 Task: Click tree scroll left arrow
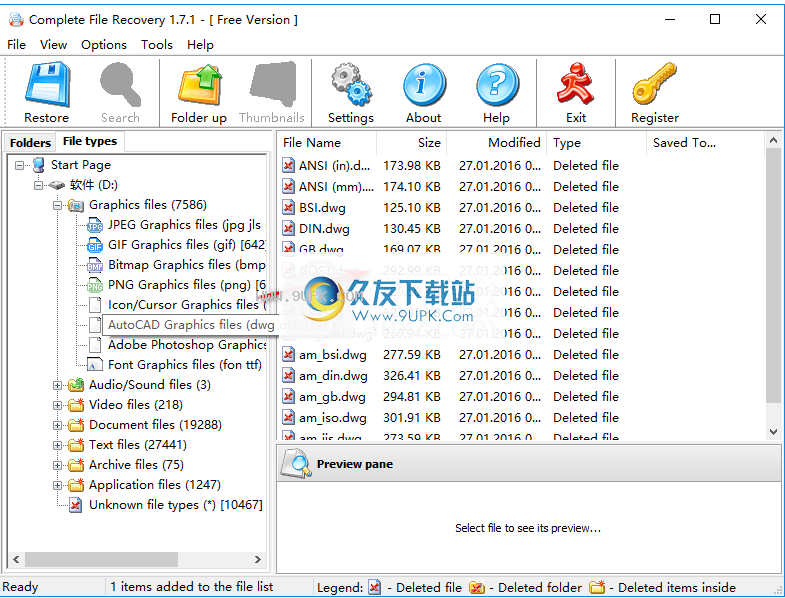tap(16, 559)
